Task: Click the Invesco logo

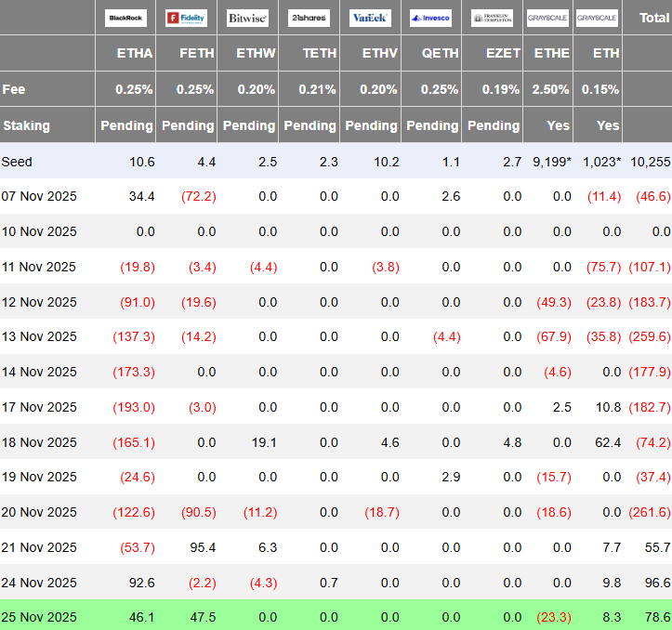Action: (431, 18)
